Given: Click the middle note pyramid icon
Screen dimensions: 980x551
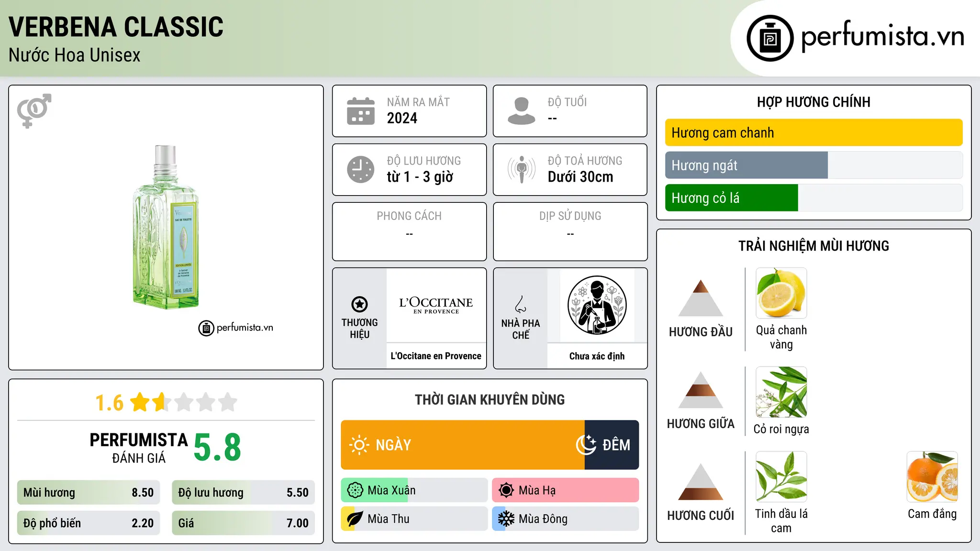Looking at the screenshot, I should (x=701, y=390).
